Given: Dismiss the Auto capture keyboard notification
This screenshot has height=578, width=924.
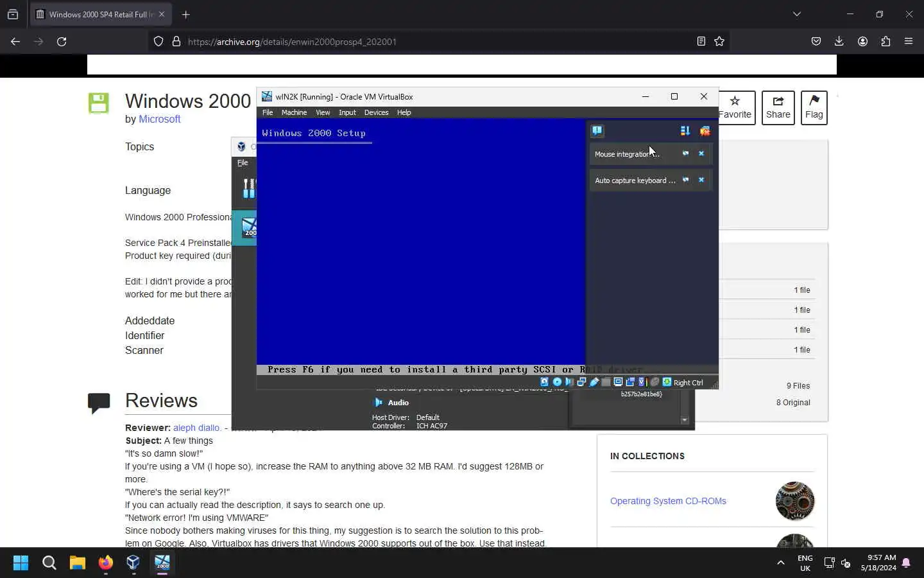Looking at the screenshot, I should [701, 180].
